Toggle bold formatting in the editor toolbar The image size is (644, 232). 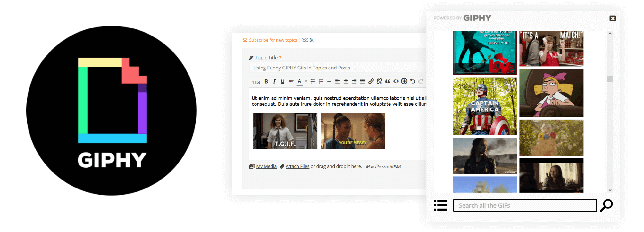tap(266, 81)
